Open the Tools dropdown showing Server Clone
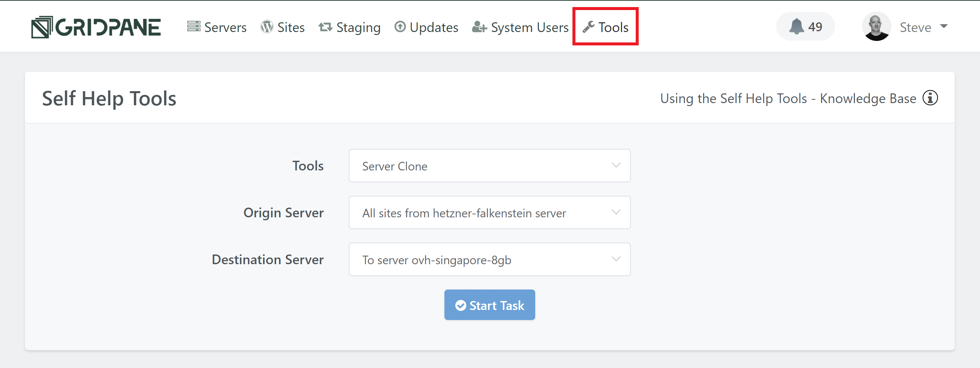The width and height of the screenshot is (980, 368). point(489,166)
